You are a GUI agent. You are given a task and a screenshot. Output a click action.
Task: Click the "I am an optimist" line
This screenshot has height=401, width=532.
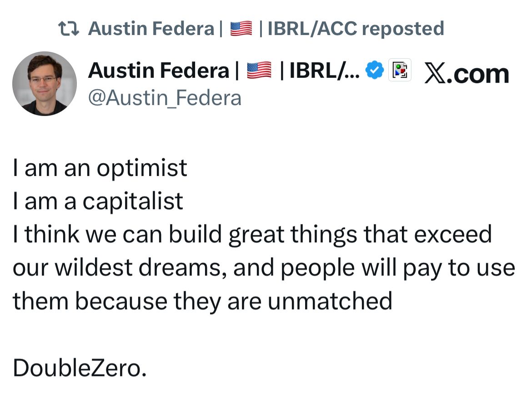[100, 168]
